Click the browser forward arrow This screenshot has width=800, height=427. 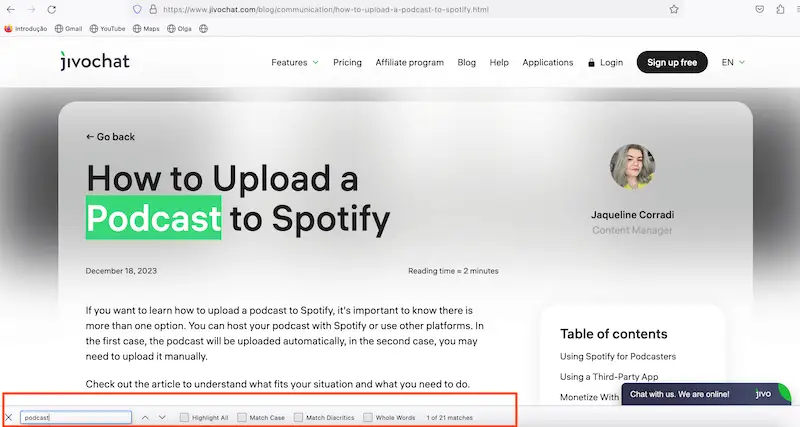31,9
